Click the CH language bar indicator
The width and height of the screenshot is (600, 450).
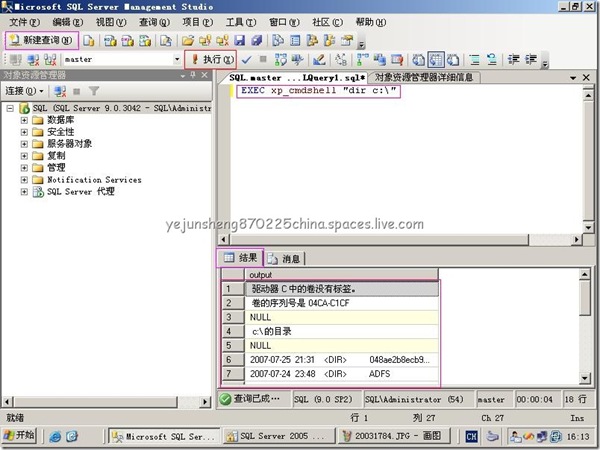coord(471,436)
